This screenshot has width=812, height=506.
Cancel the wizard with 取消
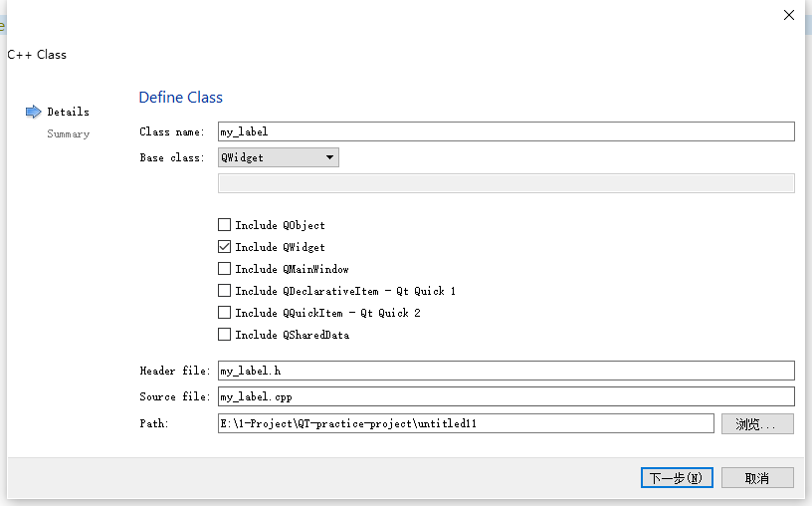pos(757,478)
